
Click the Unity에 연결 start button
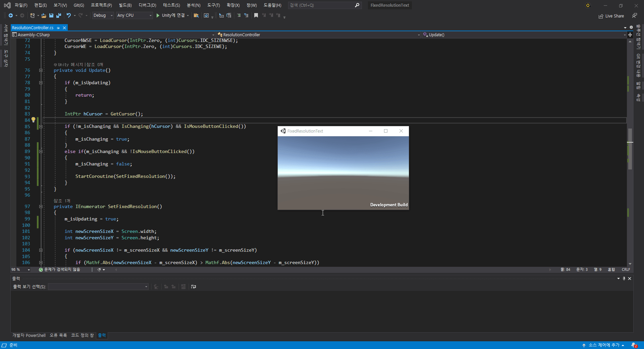[170, 15]
